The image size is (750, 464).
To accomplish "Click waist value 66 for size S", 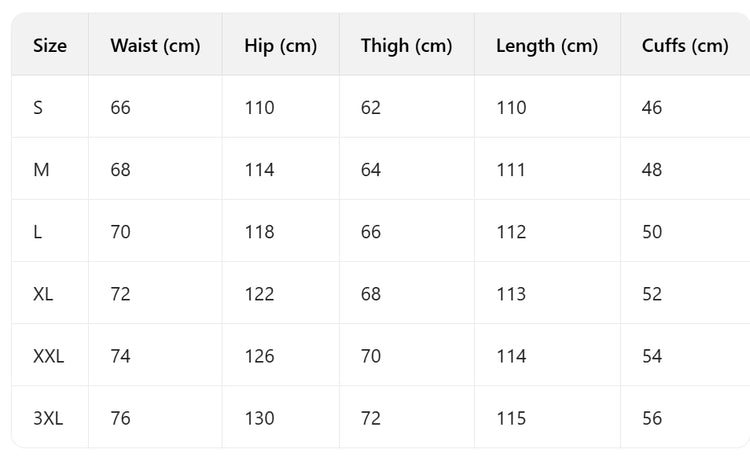I will [x=120, y=107].
